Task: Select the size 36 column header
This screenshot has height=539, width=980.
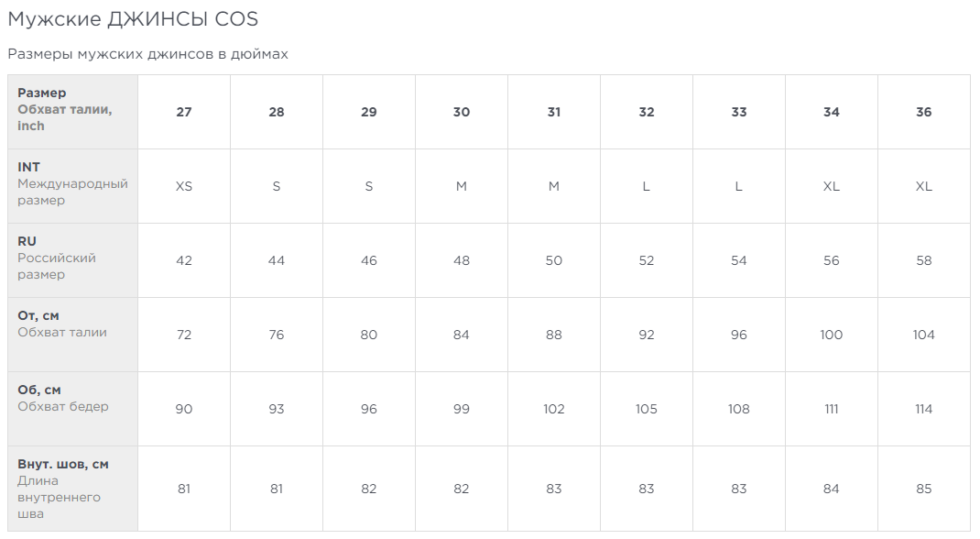Action: [923, 112]
